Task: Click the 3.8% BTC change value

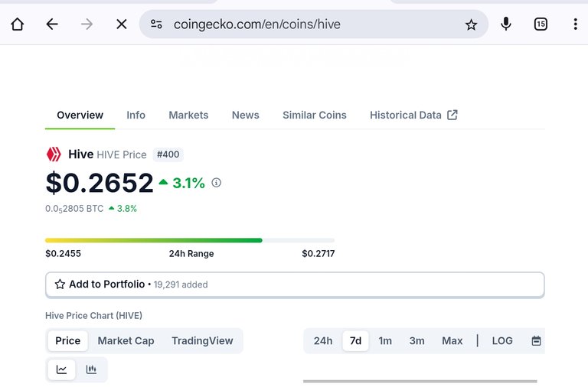Action: (x=127, y=209)
